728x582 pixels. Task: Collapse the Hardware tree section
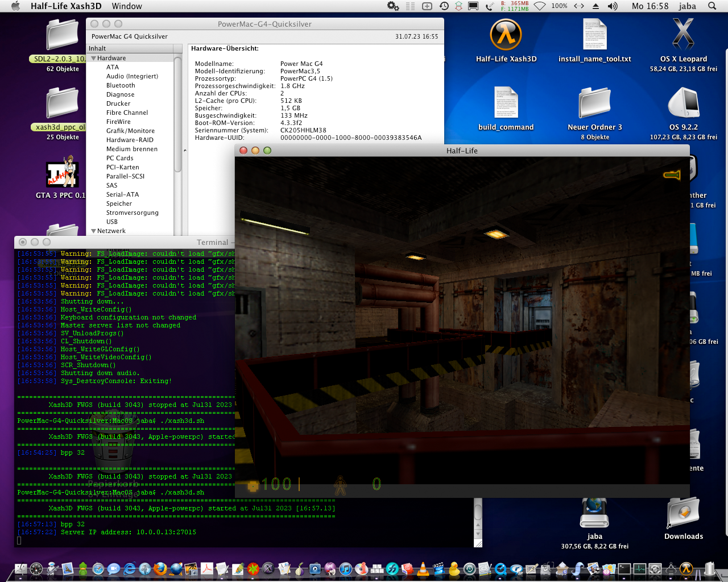click(94, 58)
